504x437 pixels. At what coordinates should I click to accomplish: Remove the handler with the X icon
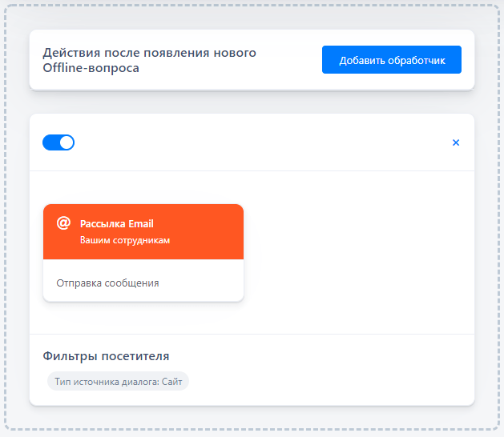tap(456, 142)
